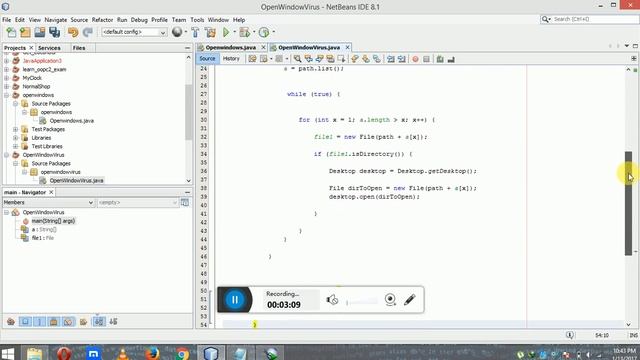Toggle Show Inner Classes in Navigator
640x360 pixels.
pyautogui.click(x=68, y=322)
